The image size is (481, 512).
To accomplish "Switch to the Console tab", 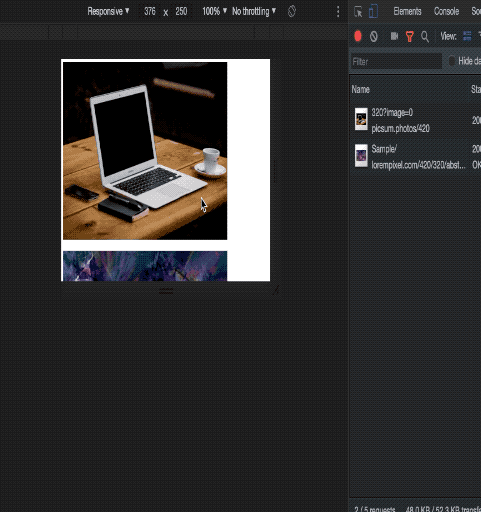I will coord(446,11).
